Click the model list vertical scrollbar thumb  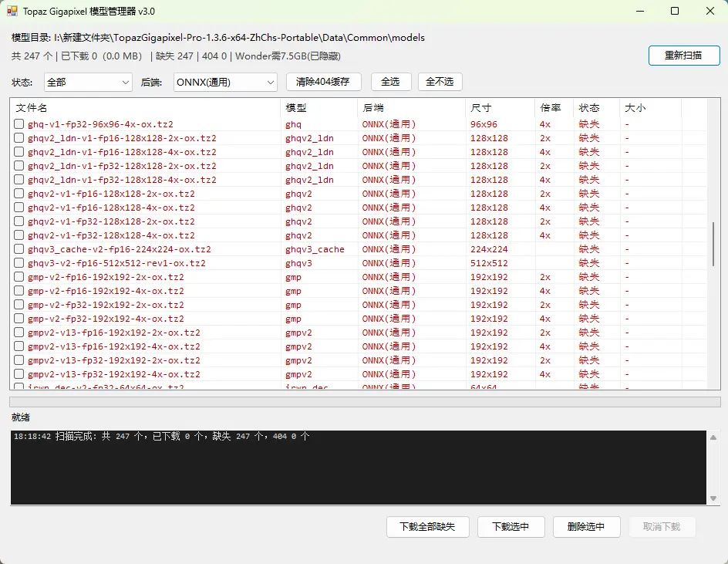point(713,245)
